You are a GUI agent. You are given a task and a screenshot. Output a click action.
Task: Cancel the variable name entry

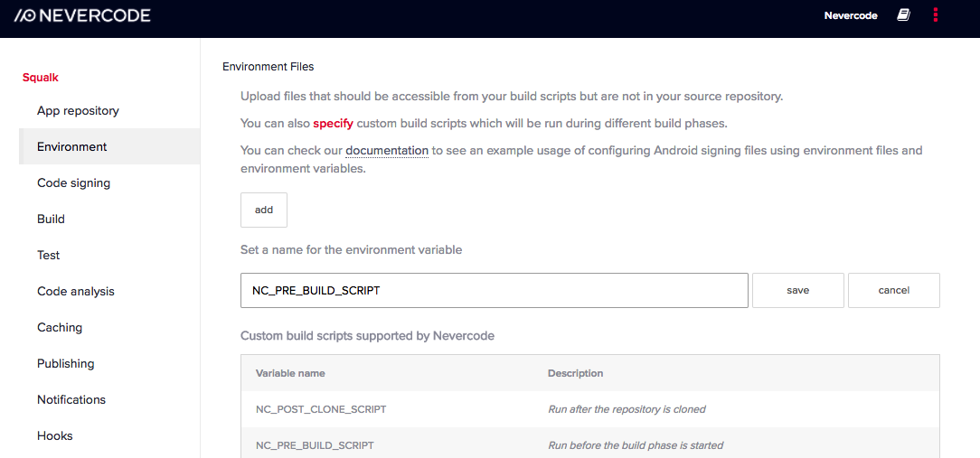tap(894, 291)
